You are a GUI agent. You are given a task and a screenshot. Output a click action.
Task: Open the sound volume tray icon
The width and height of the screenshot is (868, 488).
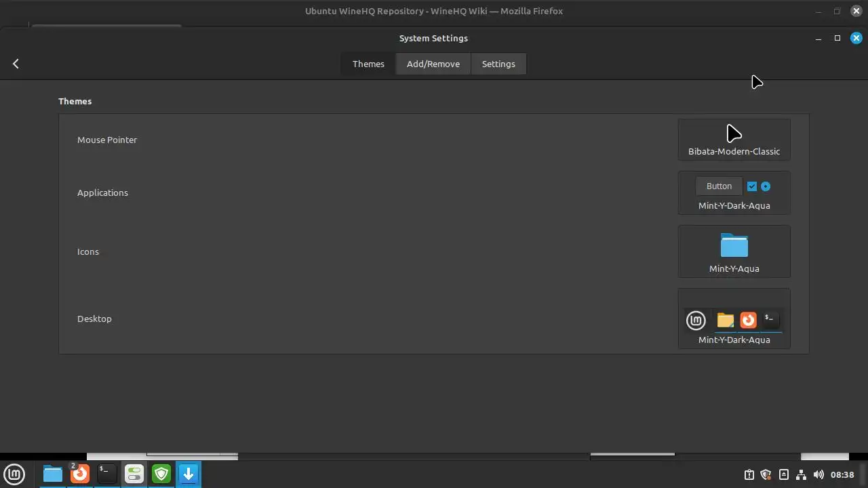click(818, 474)
